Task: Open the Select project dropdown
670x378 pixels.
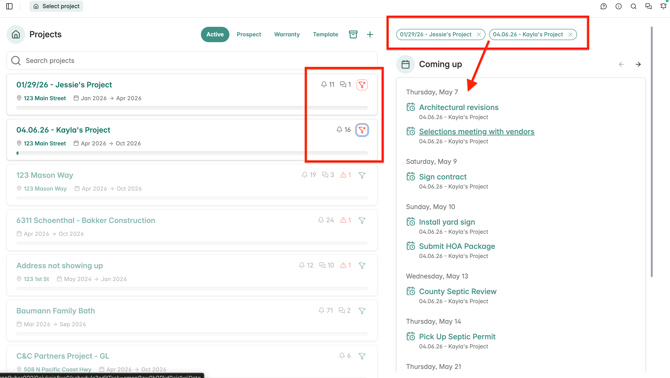Action: point(56,6)
